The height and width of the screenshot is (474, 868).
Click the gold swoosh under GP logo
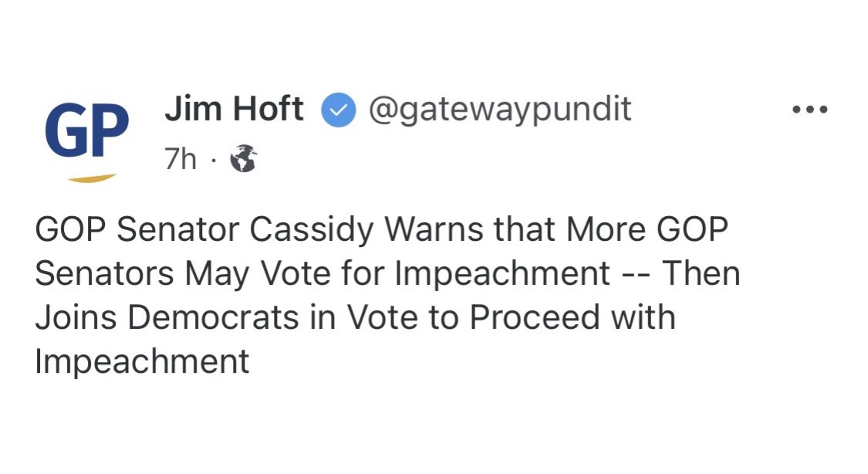point(92,178)
